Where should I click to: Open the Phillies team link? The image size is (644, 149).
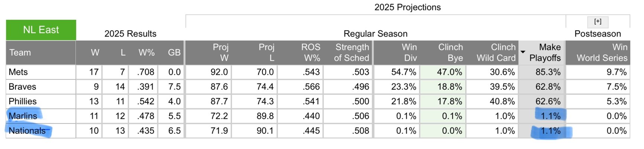[23, 101]
